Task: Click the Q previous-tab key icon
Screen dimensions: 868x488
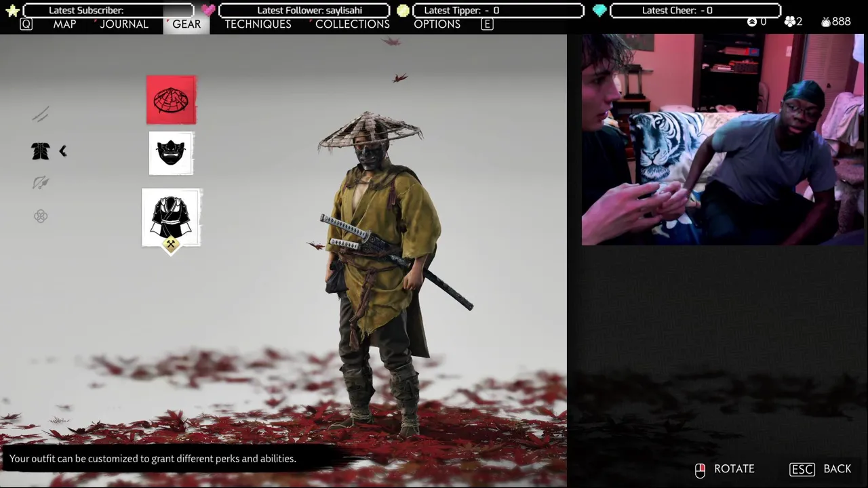Action: pos(26,24)
